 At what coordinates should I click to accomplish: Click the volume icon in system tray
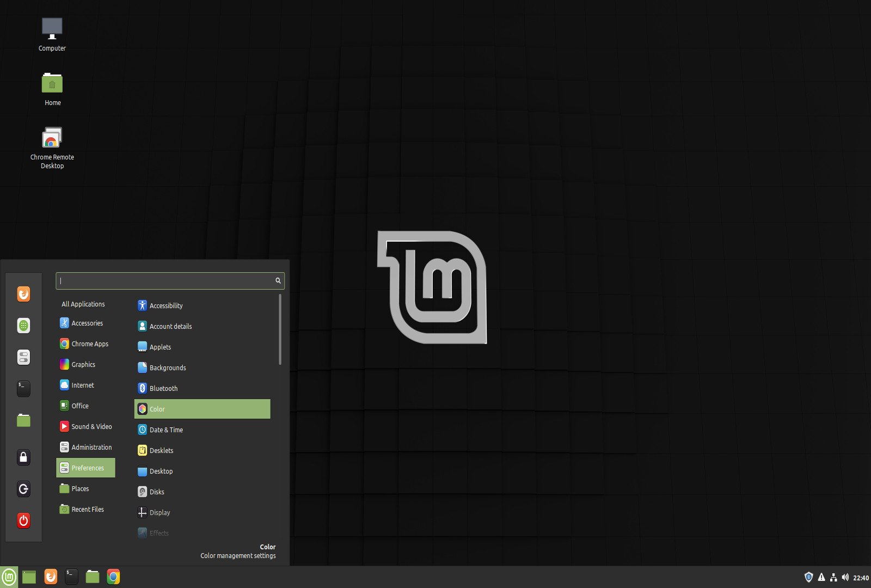845,577
